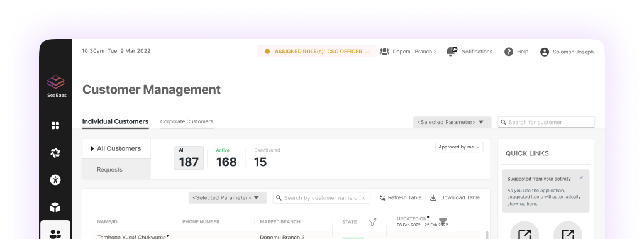Click the NAME/ID column header

107,222
